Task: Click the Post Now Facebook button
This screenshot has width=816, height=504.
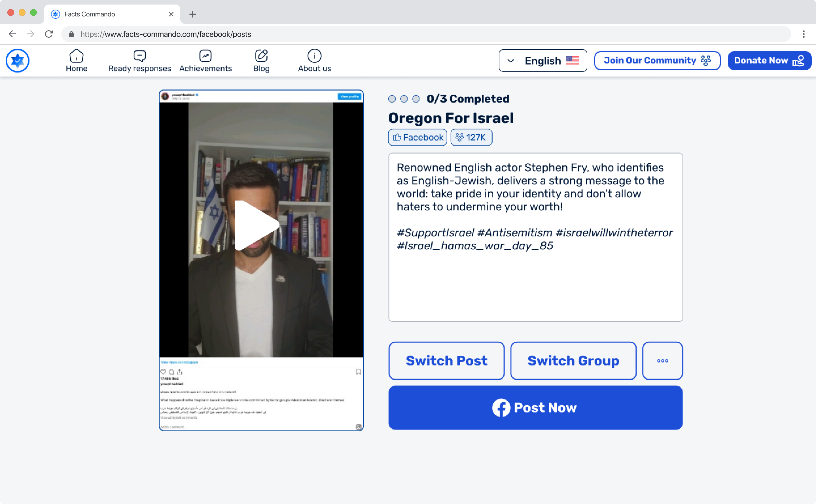Action: tap(535, 408)
